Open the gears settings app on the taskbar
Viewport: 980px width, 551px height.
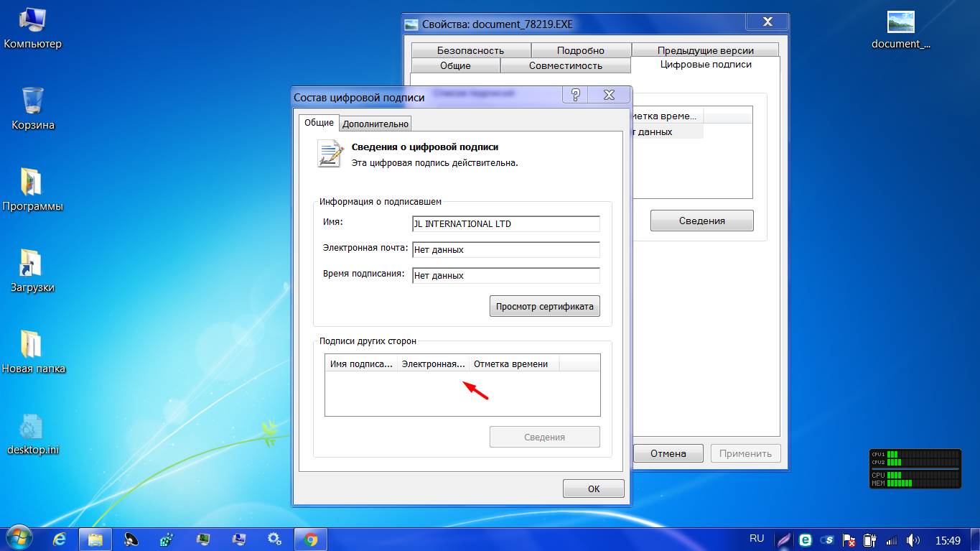pos(274,538)
